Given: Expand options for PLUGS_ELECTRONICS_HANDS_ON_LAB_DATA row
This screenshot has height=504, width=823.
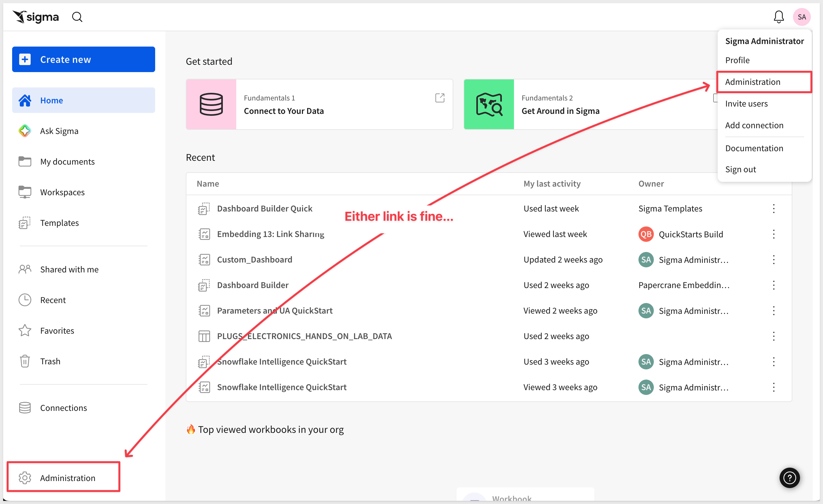Looking at the screenshot, I should [x=773, y=336].
